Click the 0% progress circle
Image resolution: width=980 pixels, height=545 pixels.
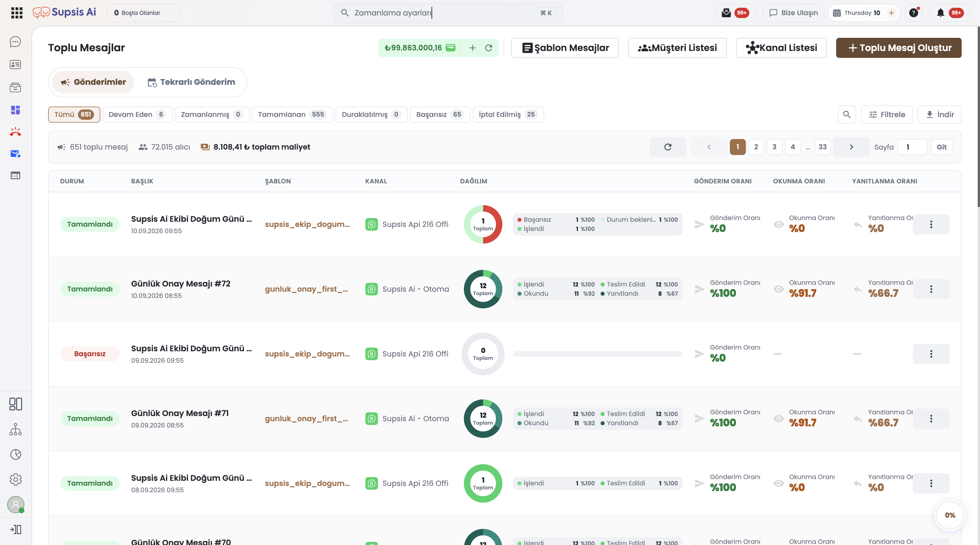click(950, 515)
